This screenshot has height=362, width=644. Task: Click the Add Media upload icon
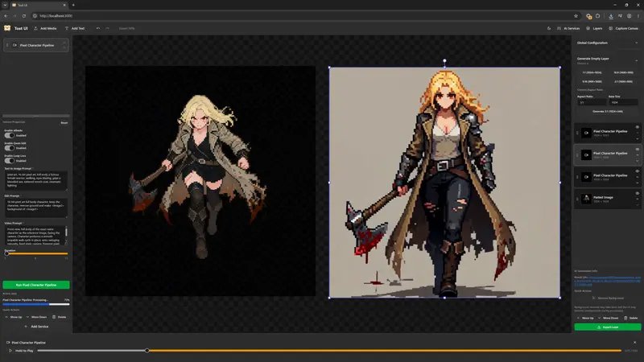pos(35,28)
